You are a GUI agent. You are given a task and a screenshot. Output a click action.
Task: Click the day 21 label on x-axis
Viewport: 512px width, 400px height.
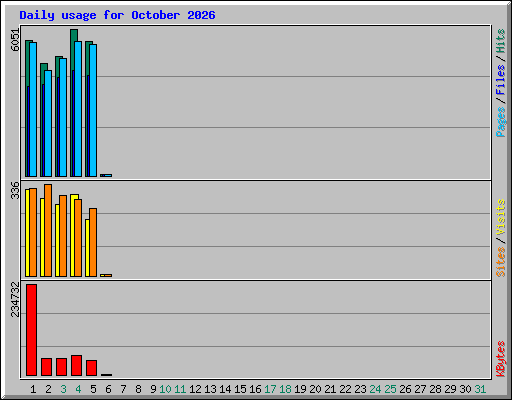pyautogui.click(x=330, y=389)
